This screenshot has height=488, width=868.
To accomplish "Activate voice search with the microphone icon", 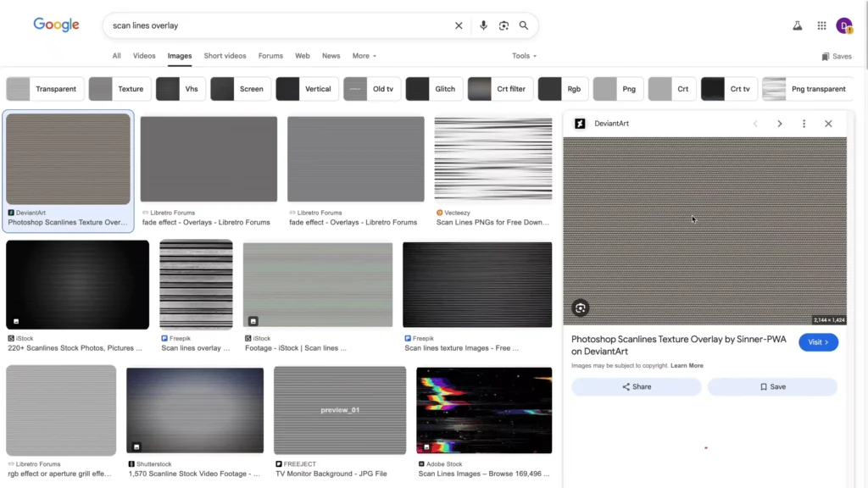I will (x=483, y=25).
